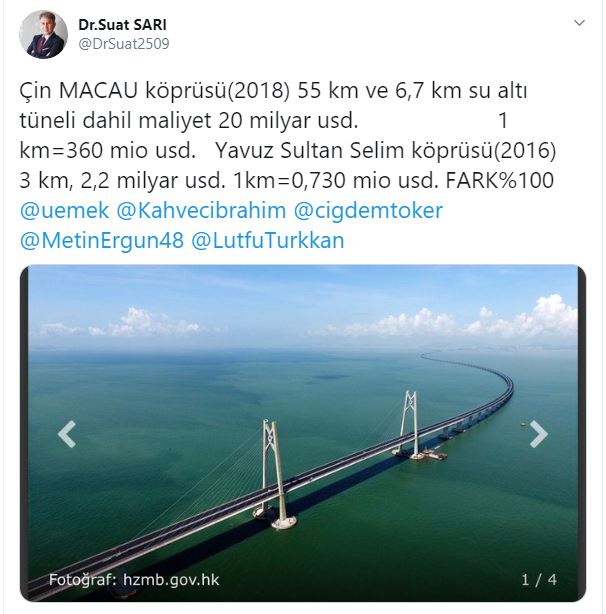
Task: Open the bridge photo in full view
Action: tap(303, 433)
